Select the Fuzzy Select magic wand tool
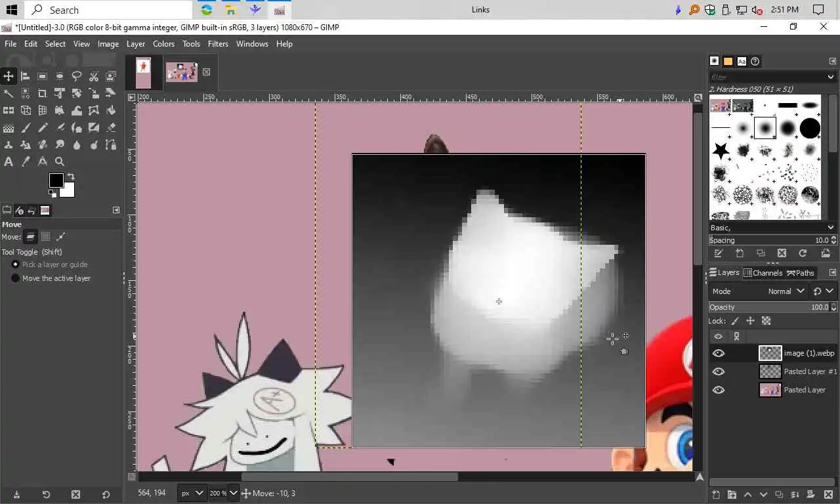The width and height of the screenshot is (840, 504). click(x=9, y=93)
